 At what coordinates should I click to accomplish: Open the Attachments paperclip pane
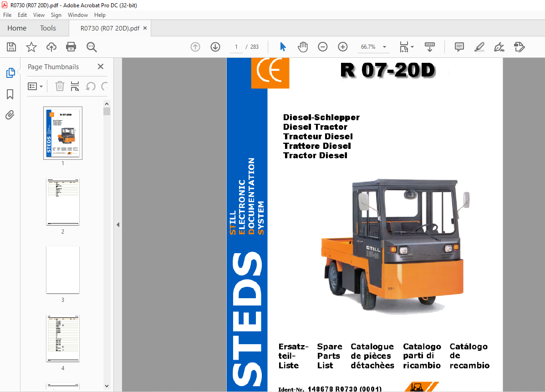click(x=10, y=115)
